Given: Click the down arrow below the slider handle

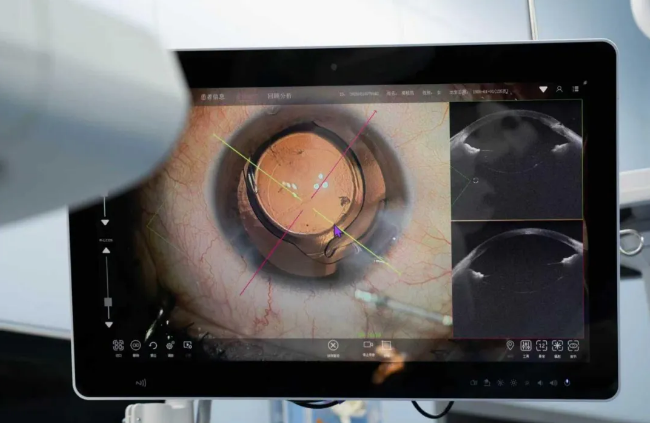Looking at the screenshot, I should 109,325.
